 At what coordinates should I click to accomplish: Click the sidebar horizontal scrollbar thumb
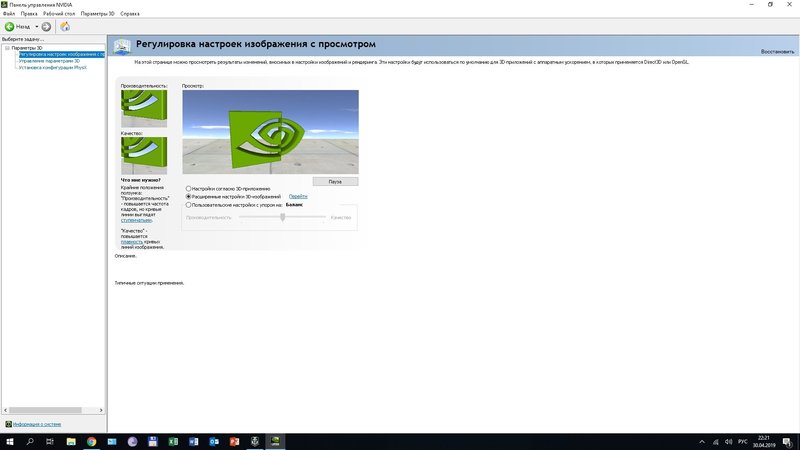[x=45, y=410]
